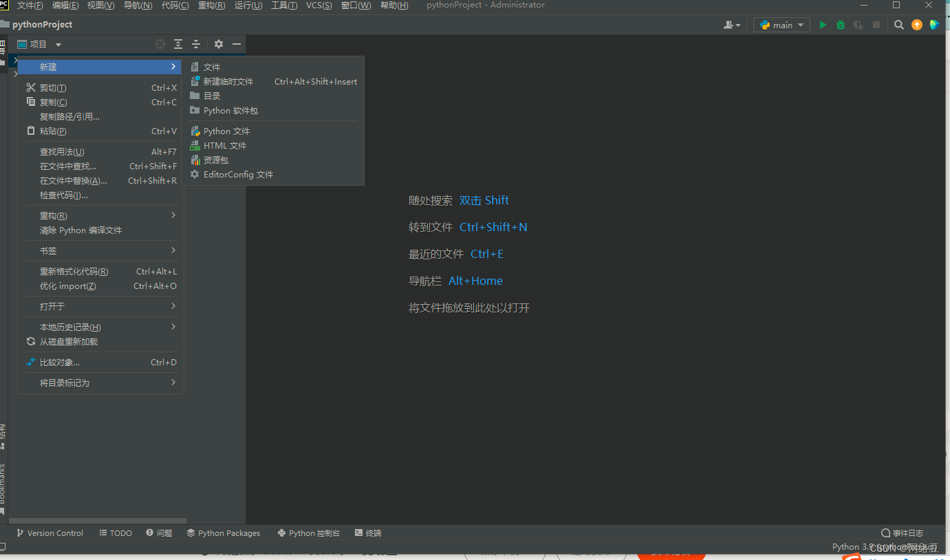Open the 视图(V) menu
Screen dimensions: 950x560
(101, 6)
